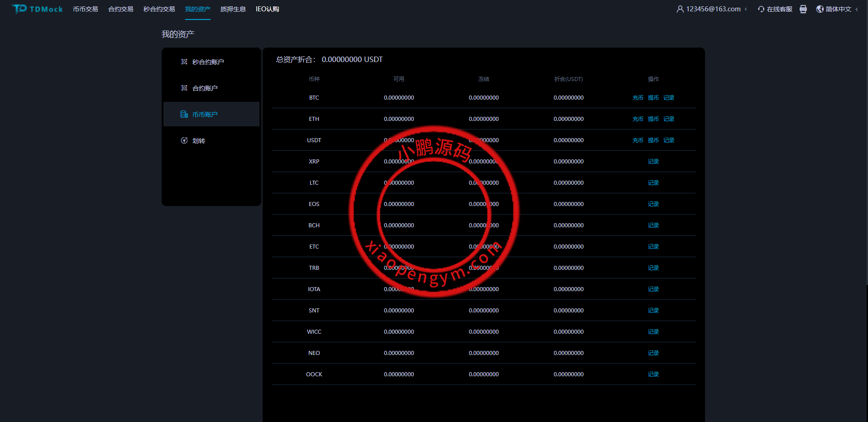Click the 秒合约账户 sidebar icon
Image resolution: width=868 pixels, height=422 pixels.
pyautogui.click(x=184, y=62)
